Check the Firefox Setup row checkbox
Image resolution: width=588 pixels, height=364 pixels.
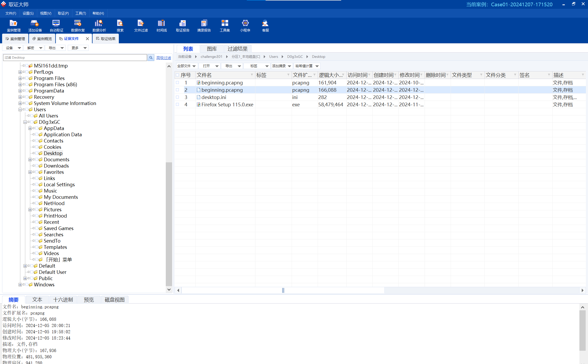tap(177, 104)
